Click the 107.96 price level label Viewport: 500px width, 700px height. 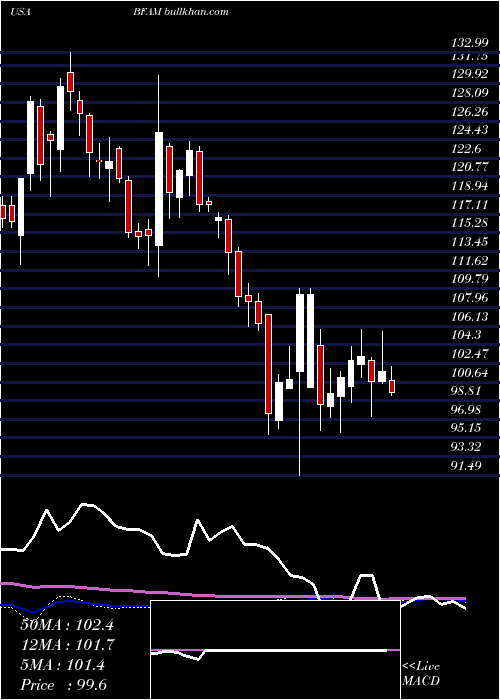click(470, 298)
